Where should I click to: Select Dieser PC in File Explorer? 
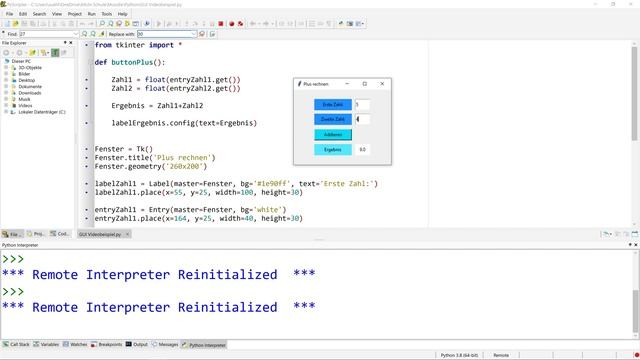(21, 61)
